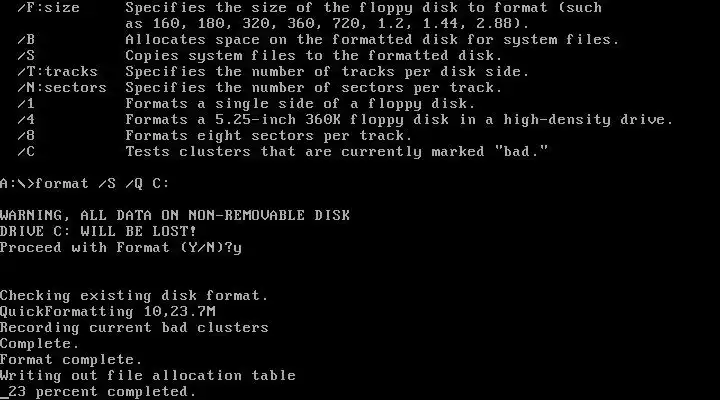The image size is (720, 400).
Task: Click the Format complete. message
Action: (71, 360)
